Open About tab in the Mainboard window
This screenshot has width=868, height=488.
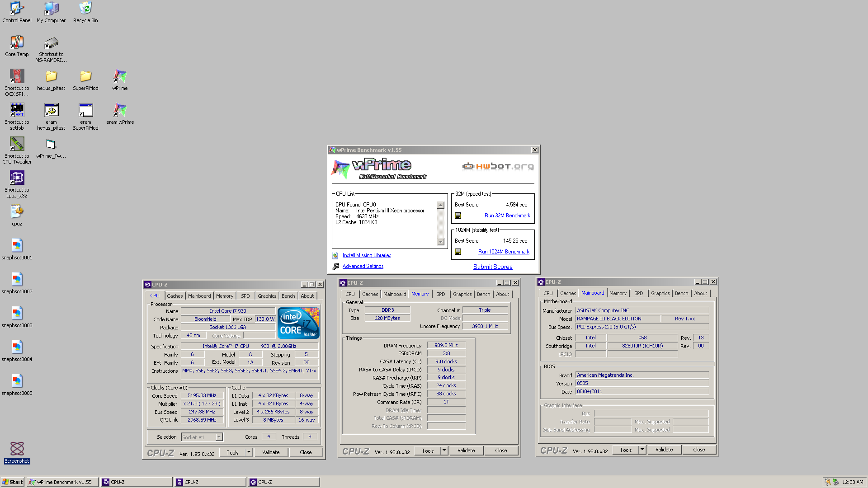(701, 293)
